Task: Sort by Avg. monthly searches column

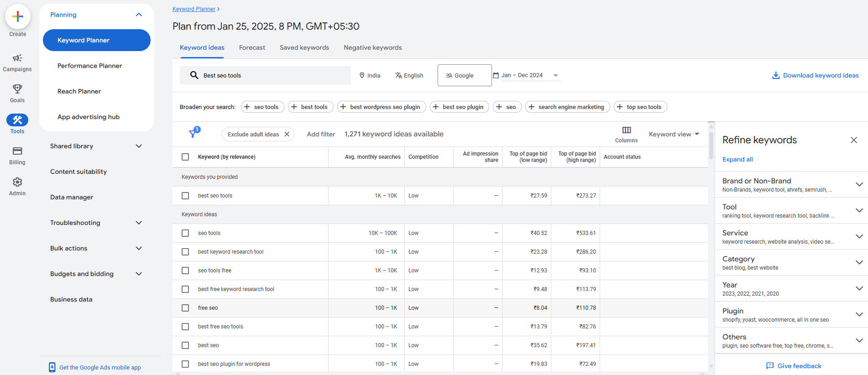Action: click(372, 157)
